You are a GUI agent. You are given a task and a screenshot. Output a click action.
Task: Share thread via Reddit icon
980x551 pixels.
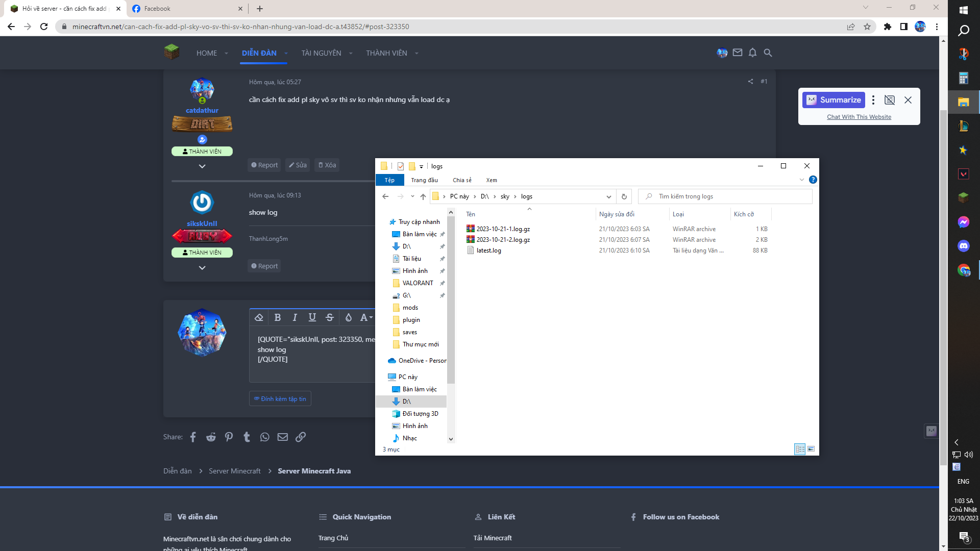point(211,437)
